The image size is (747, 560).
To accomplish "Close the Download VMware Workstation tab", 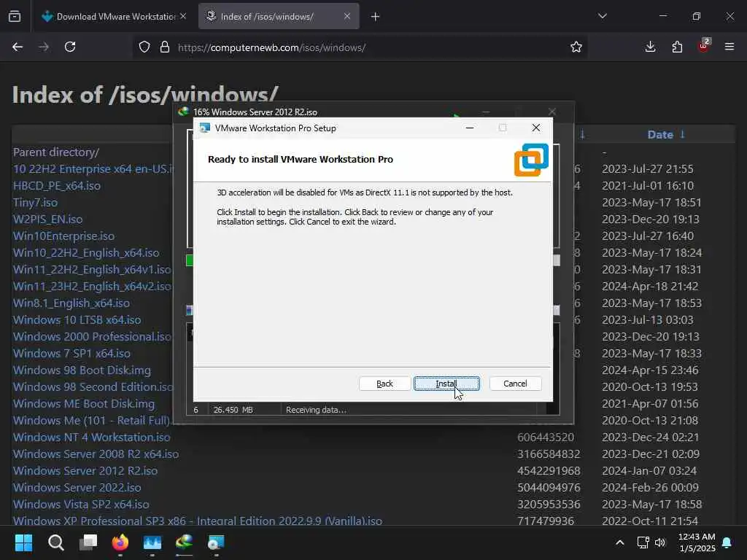I will coord(183,16).
